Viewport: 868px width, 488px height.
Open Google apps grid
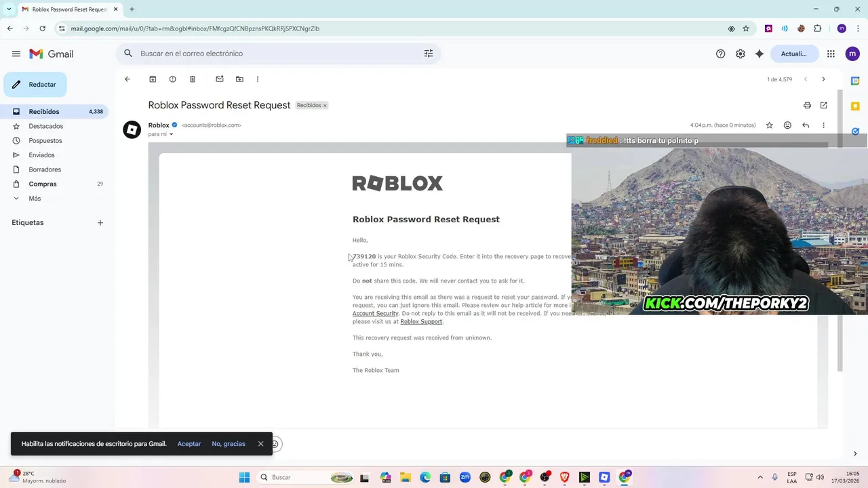point(831,54)
